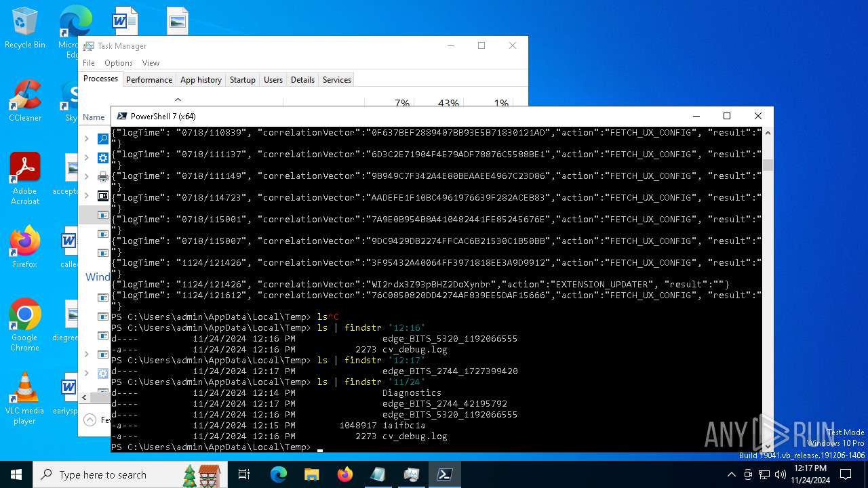Open Firefox from the taskbar
Viewport: 868px width, 488px height.
point(344,474)
